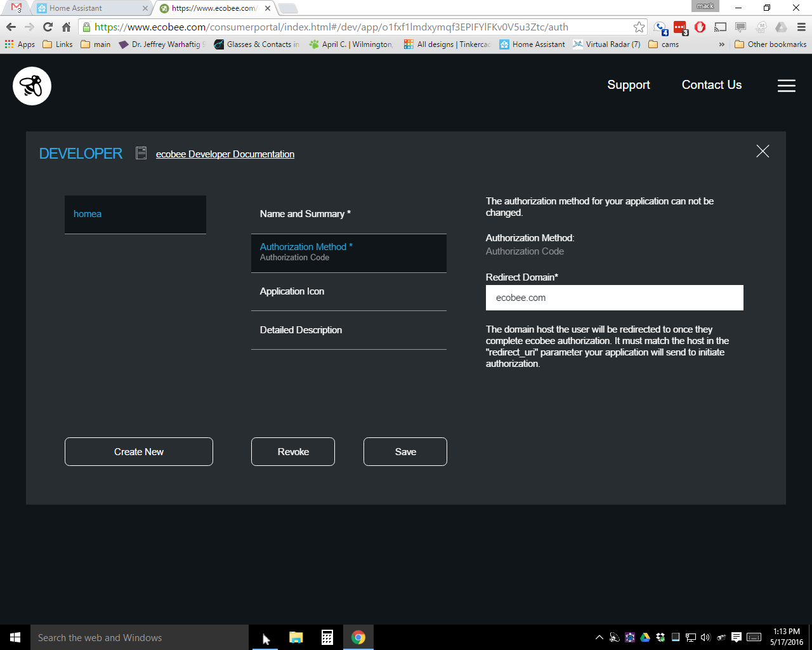Open the Dr. Jeffrey Warhaftig bookmark
Image resolution: width=812 pixels, height=650 pixels.
tap(162, 44)
